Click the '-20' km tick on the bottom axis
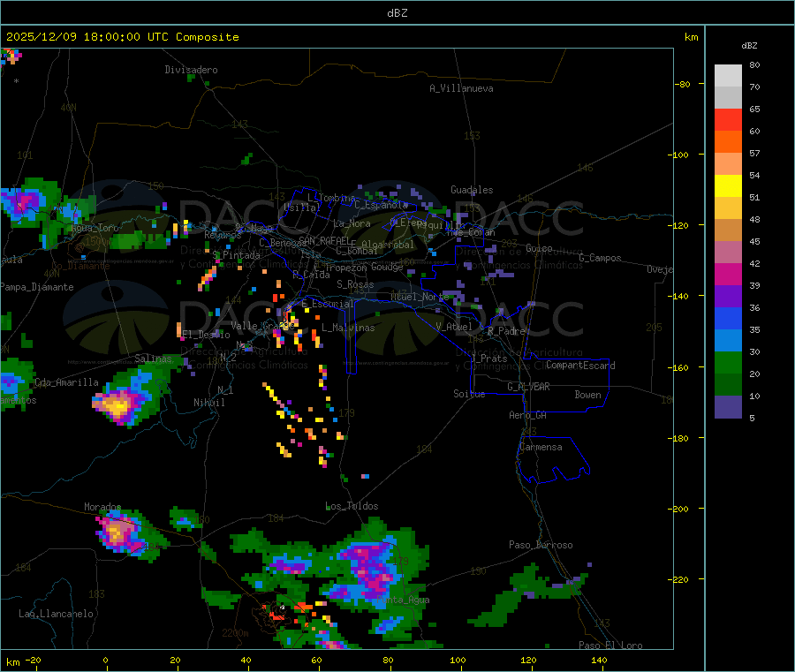The image size is (795, 672). tap(33, 660)
